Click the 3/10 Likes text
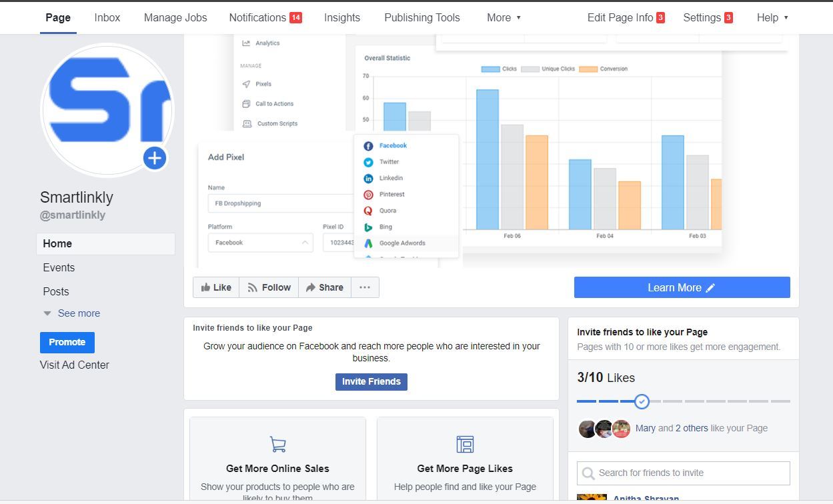This screenshot has width=833, height=504. (x=606, y=378)
